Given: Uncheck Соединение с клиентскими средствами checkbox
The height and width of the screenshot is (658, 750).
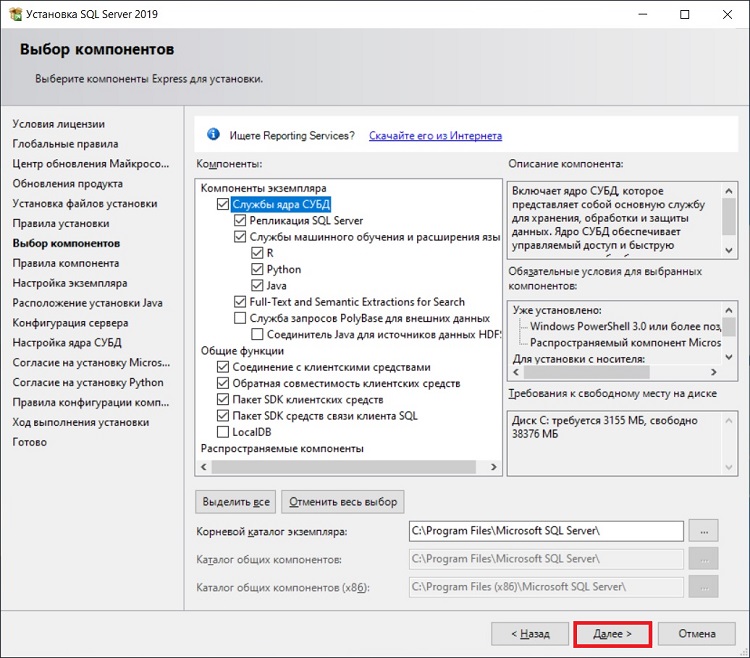Looking at the screenshot, I should click(x=223, y=367).
